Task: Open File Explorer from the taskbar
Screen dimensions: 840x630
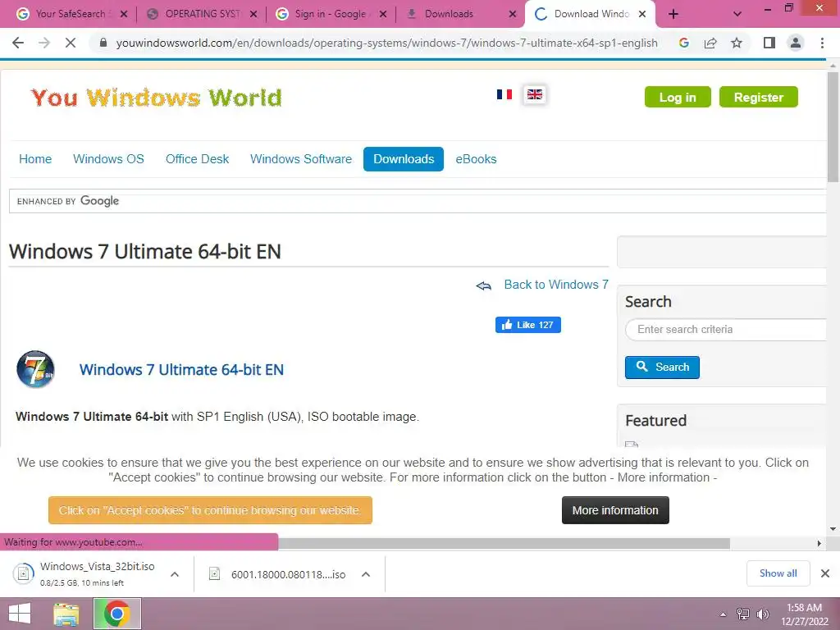Action: point(66,614)
